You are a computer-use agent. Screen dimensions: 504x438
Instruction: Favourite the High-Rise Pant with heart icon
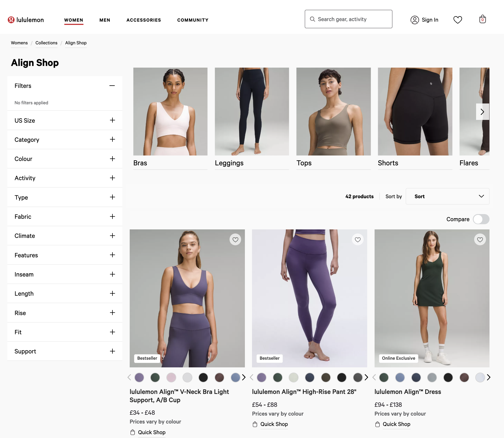[x=358, y=240]
